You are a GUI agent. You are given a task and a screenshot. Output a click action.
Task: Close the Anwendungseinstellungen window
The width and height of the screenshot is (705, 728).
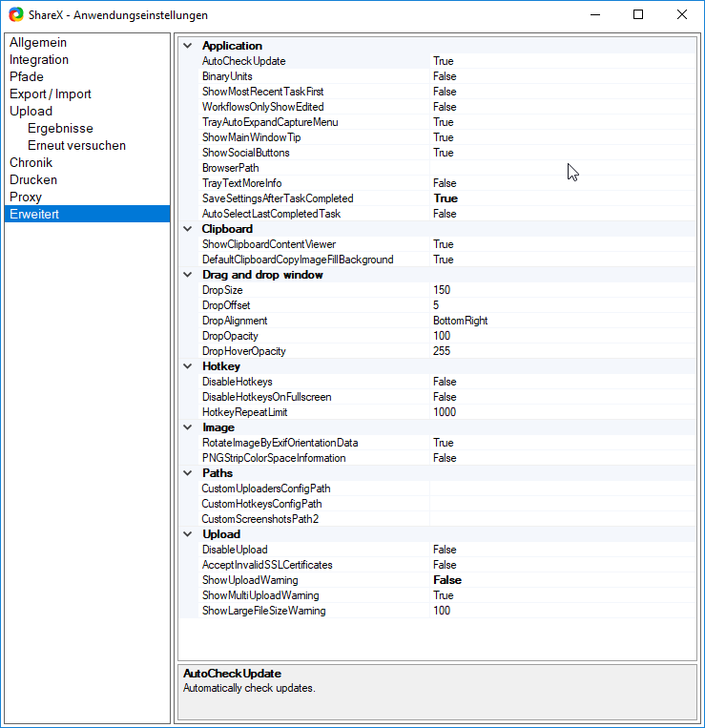coord(682,14)
